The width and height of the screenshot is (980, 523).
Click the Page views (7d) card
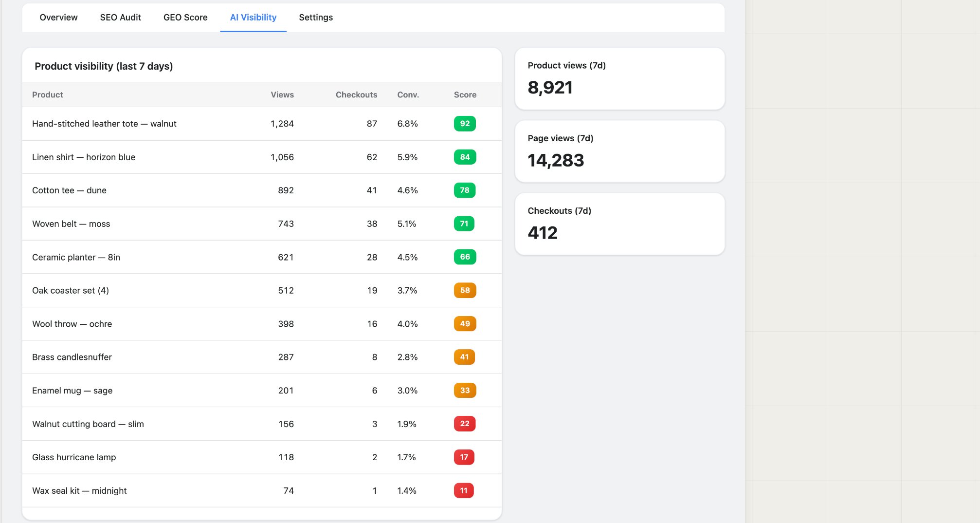(x=620, y=151)
